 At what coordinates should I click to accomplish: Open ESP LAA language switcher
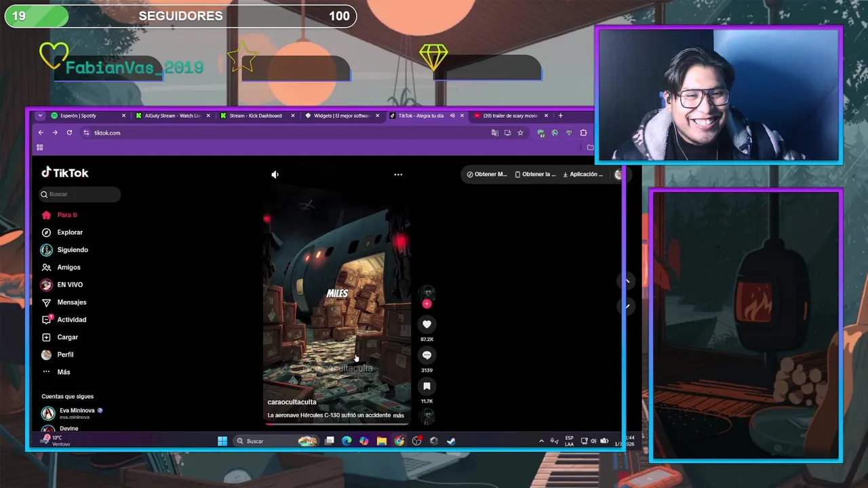pyautogui.click(x=570, y=441)
